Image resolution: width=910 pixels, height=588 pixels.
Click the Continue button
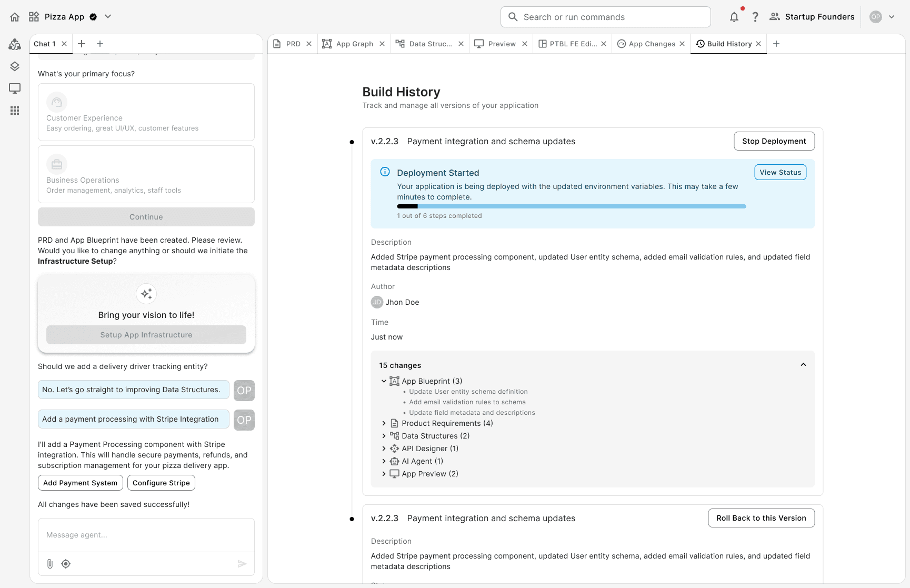pyautogui.click(x=146, y=217)
